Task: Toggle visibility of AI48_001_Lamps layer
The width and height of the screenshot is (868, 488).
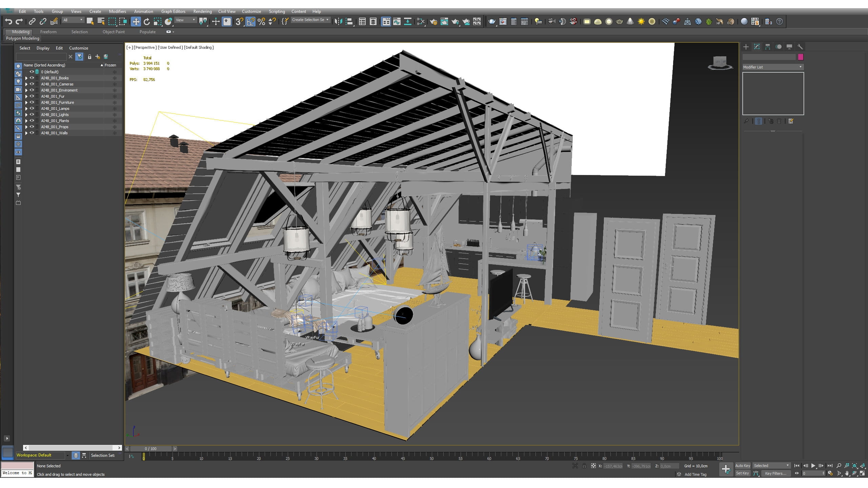Action: [32, 109]
